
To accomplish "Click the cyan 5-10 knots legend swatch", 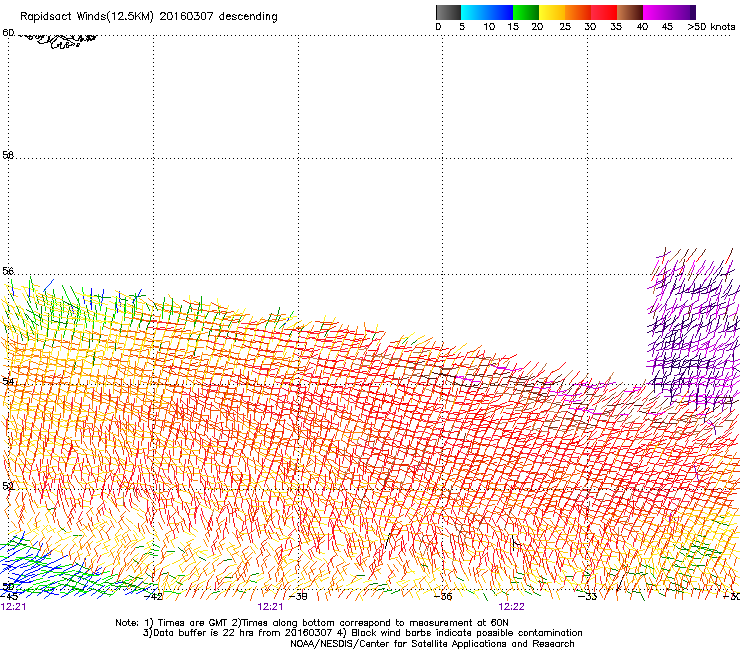I will 474,12.
